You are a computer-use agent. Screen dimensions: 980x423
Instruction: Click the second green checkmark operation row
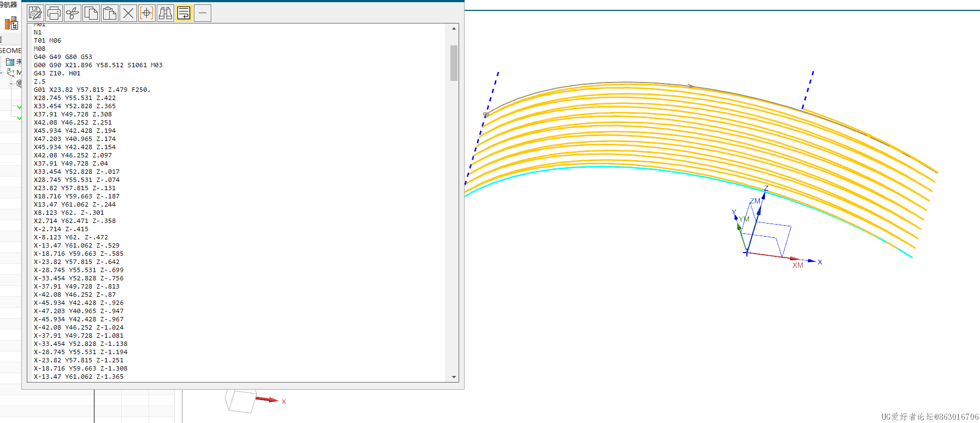(19, 117)
